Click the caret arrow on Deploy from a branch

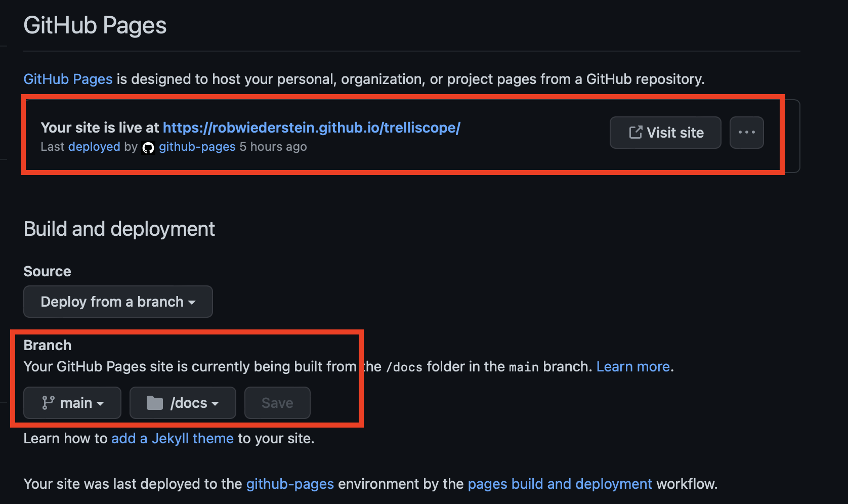tap(192, 303)
